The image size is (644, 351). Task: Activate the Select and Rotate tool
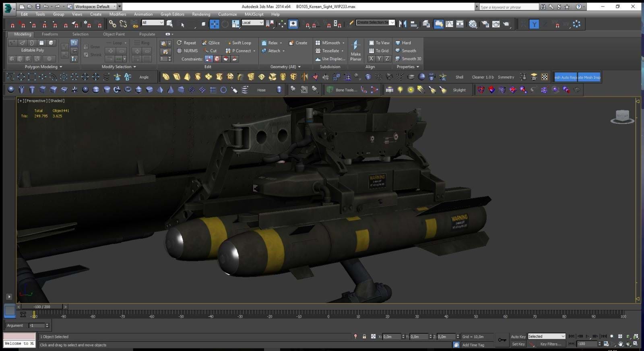pos(225,24)
